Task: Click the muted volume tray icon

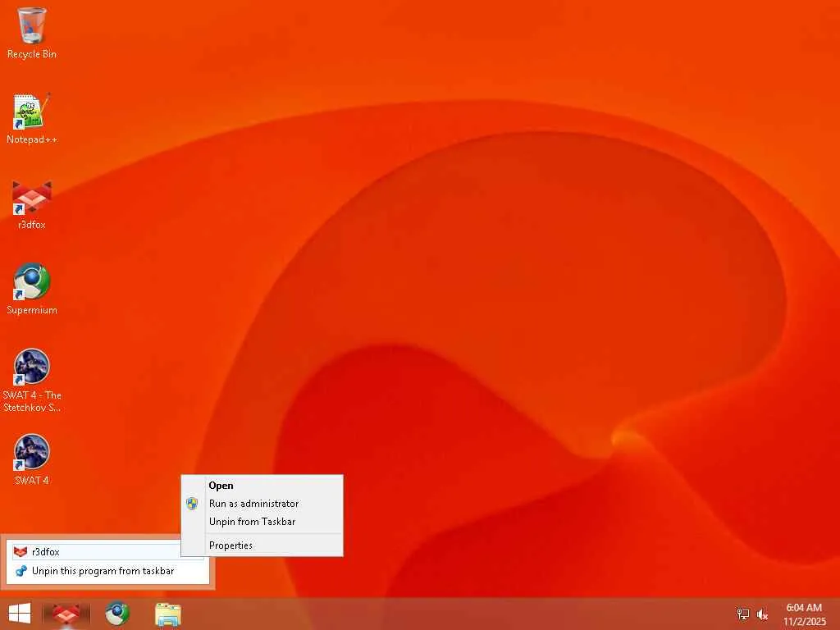Action: tap(762, 614)
